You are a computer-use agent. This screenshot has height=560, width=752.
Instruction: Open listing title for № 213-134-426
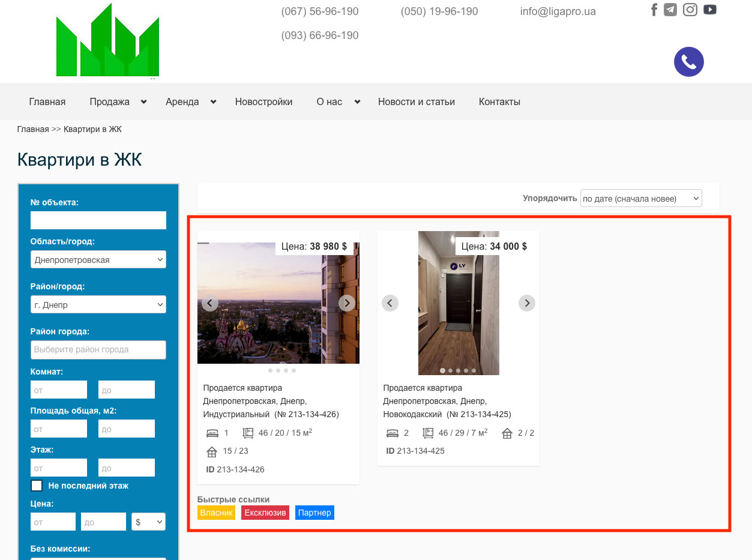(x=271, y=401)
